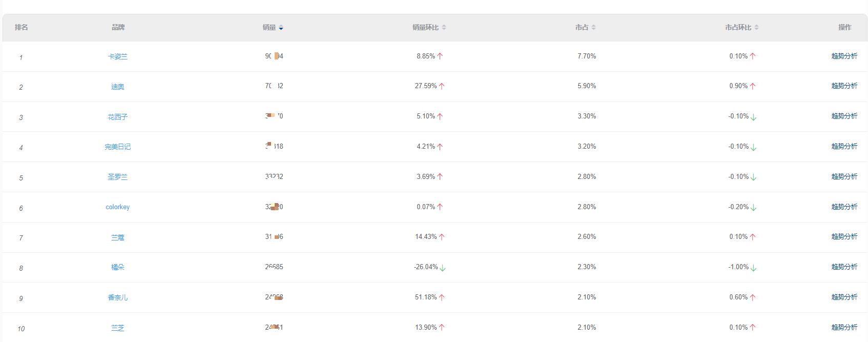Open the 香奈儿 brand link
This screenshot has height=342, width=868.
[x=118, y=297]
